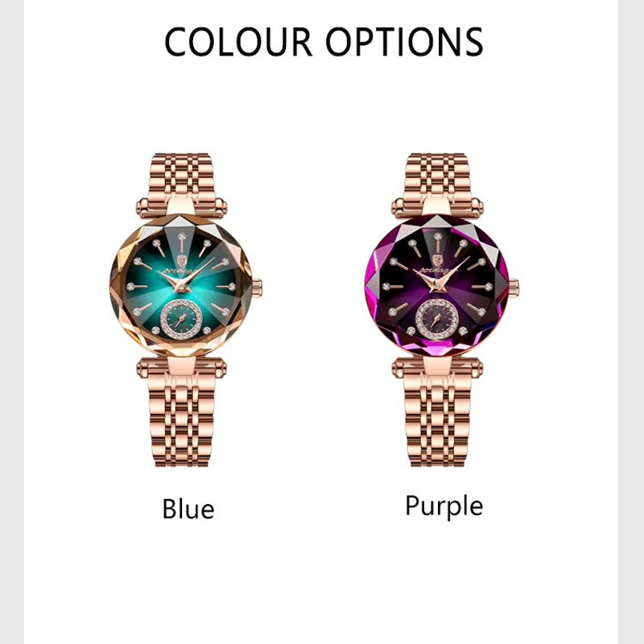644x644 pixels.
Task: Click the purple watch's upper bracelet strap
Action: coord(437,185)
